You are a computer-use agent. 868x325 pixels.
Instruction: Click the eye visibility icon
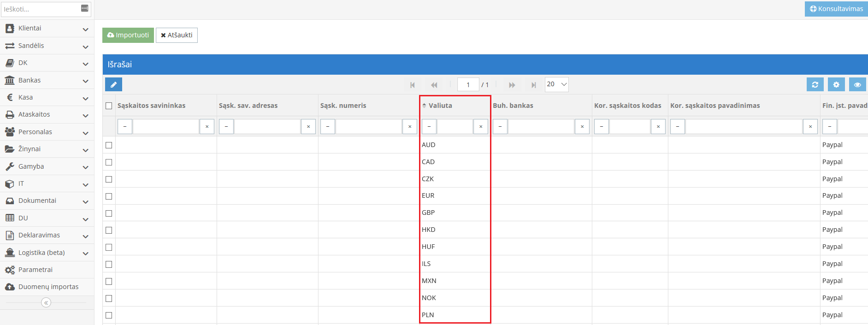tap(857, 84)
